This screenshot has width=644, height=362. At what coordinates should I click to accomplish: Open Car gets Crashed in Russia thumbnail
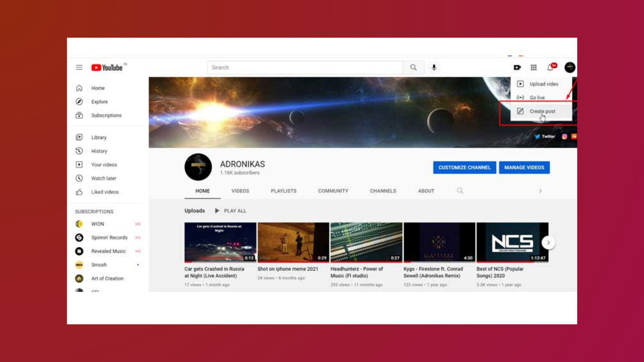coord(220,243)
